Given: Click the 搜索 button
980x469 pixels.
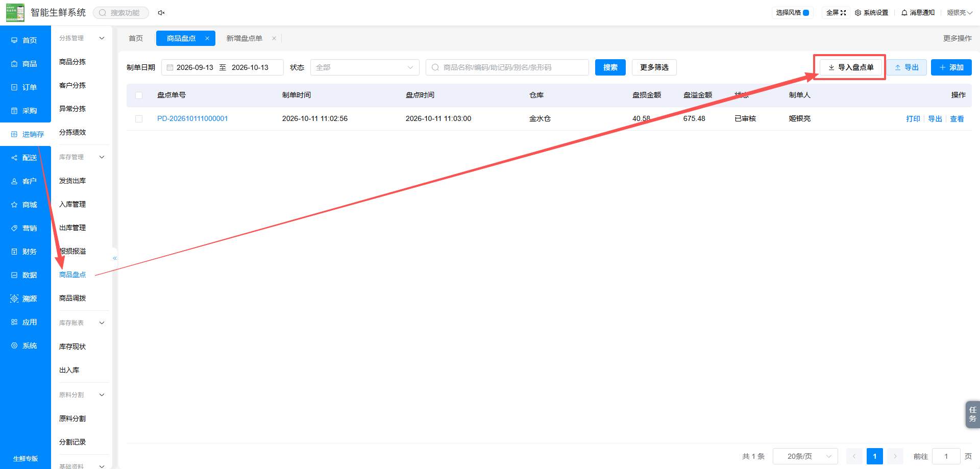Looking at the screenshot, I should (610, 67).
